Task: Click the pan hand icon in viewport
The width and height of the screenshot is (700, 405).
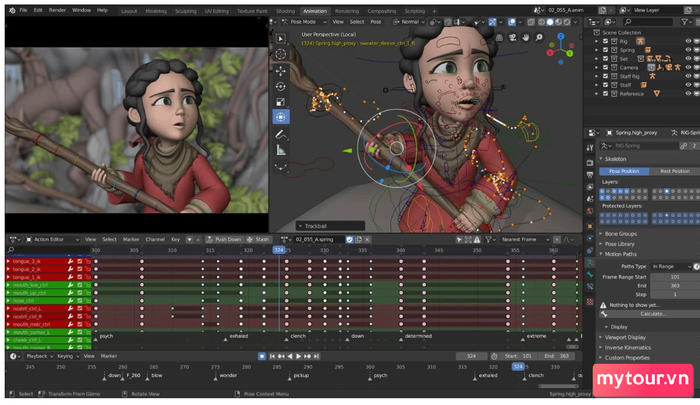Action: point(525,38)
